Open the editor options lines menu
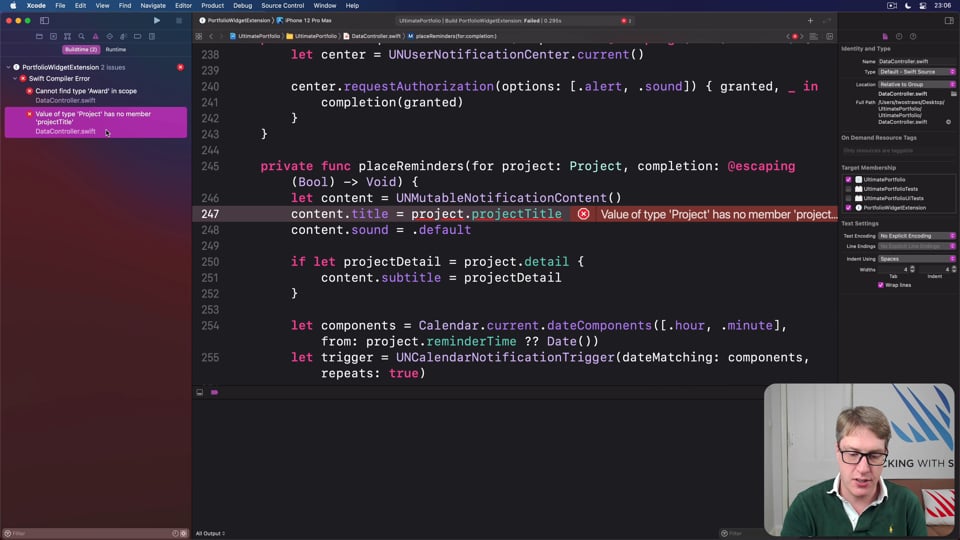This screenshot has width=960, height=540. [814, 36]
